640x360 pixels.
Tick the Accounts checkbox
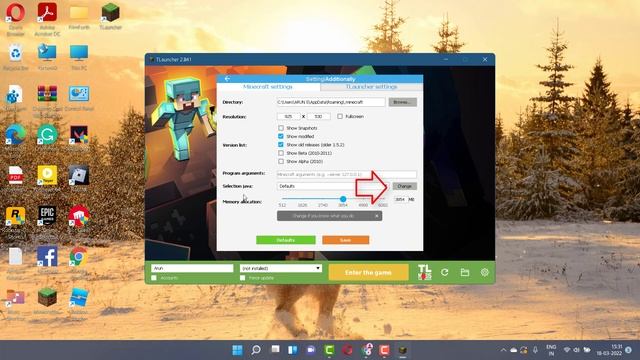[x=154, y=278]
